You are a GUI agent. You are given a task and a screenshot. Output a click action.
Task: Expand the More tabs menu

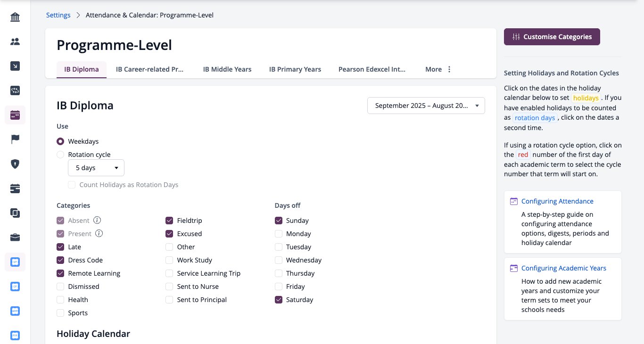(438, 69)
